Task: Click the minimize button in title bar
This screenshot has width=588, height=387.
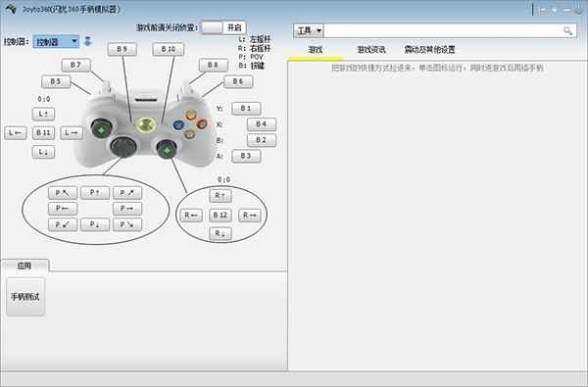Action: coord(566,10)
